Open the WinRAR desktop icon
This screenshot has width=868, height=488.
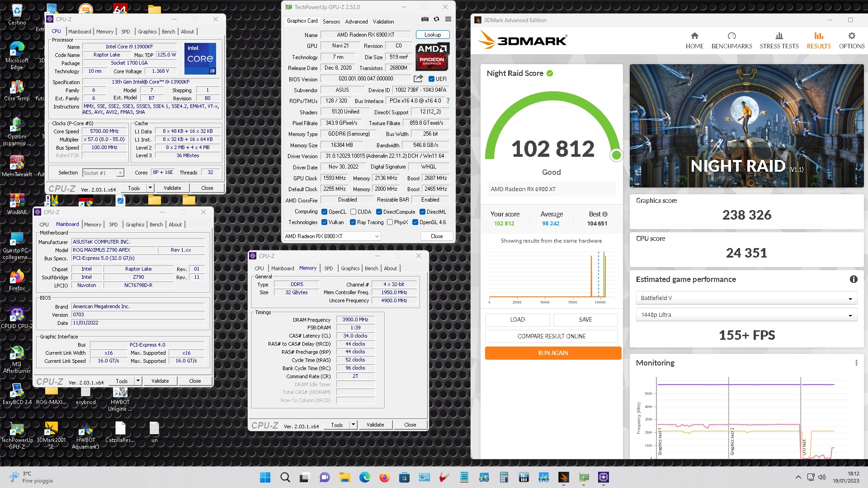point(17,204)
